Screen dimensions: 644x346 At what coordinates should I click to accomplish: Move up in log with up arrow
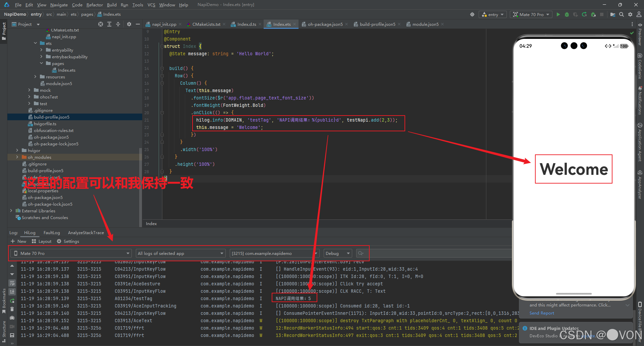[x=12, y=266]
